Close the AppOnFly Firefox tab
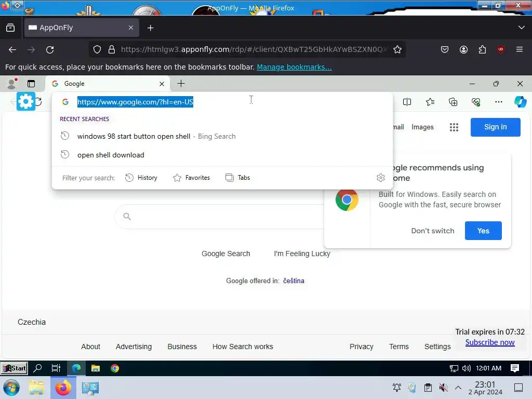 pyautogui.click(x=131, y=28)
